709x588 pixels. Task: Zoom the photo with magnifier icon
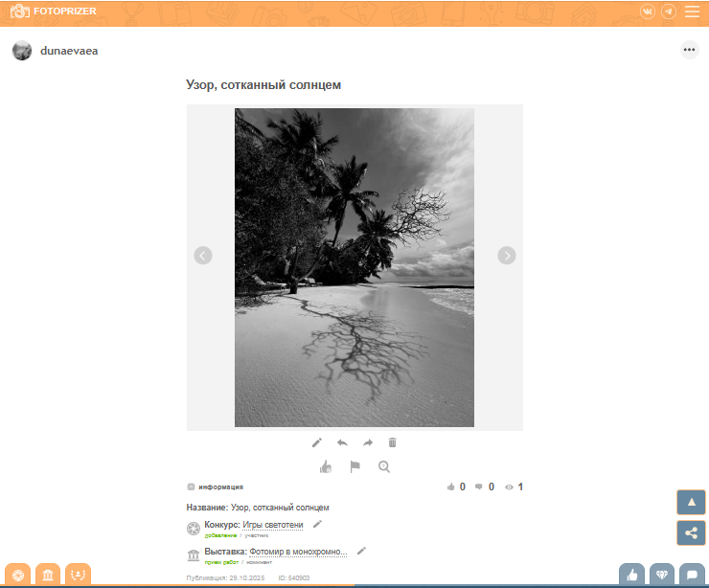(x=384, y=467)
